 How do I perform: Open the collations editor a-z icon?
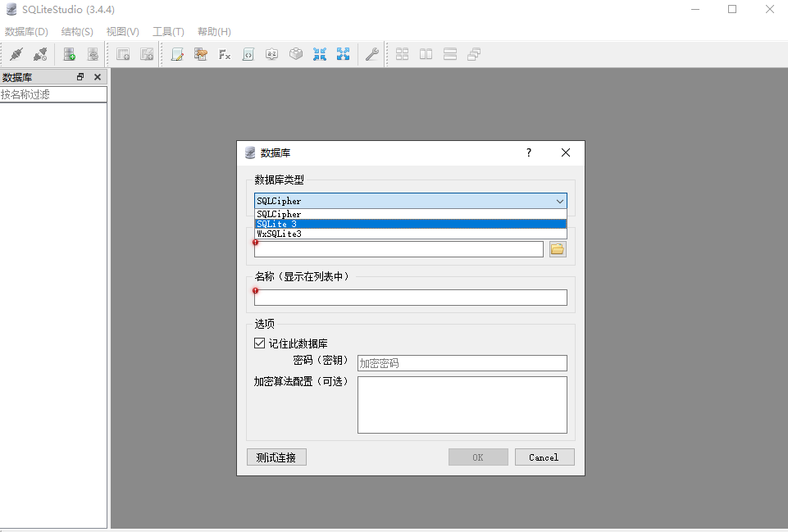coord(272,54)
